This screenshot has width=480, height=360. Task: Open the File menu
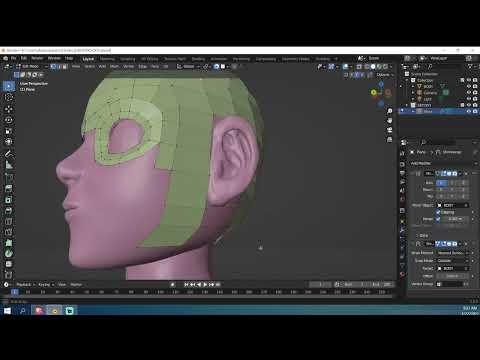click(14, 58)
